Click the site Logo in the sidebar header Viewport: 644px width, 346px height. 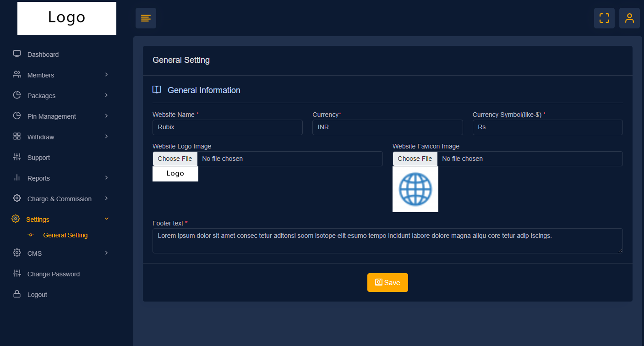click(x=67, y=18)
